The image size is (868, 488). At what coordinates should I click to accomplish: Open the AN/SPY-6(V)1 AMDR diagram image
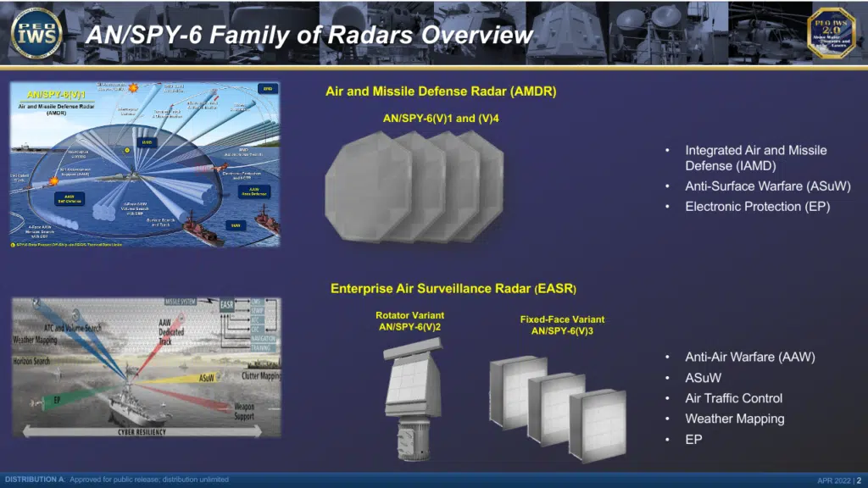point(145,165)
